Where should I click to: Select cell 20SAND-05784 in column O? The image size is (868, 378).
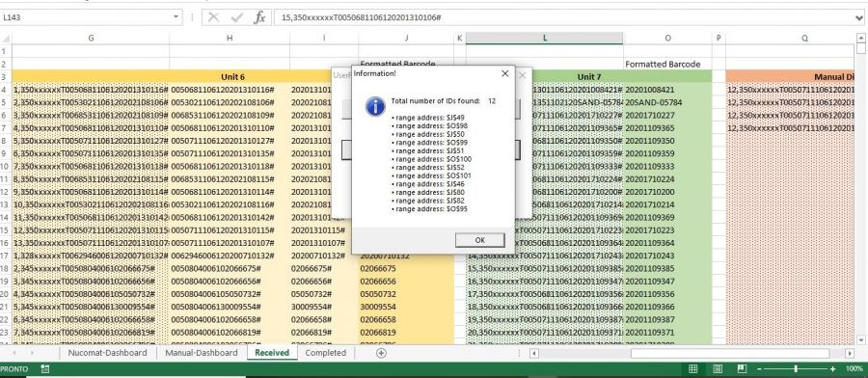click(x=667, y=102)
